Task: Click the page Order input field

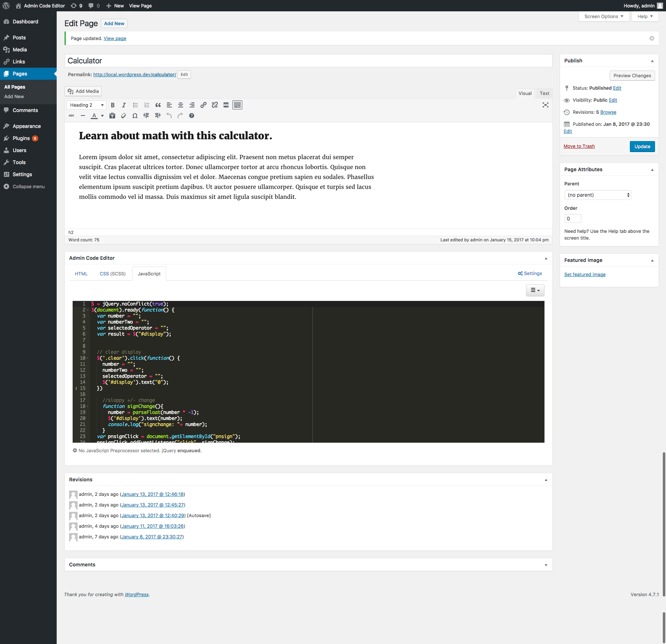Action: coord(572,218)
